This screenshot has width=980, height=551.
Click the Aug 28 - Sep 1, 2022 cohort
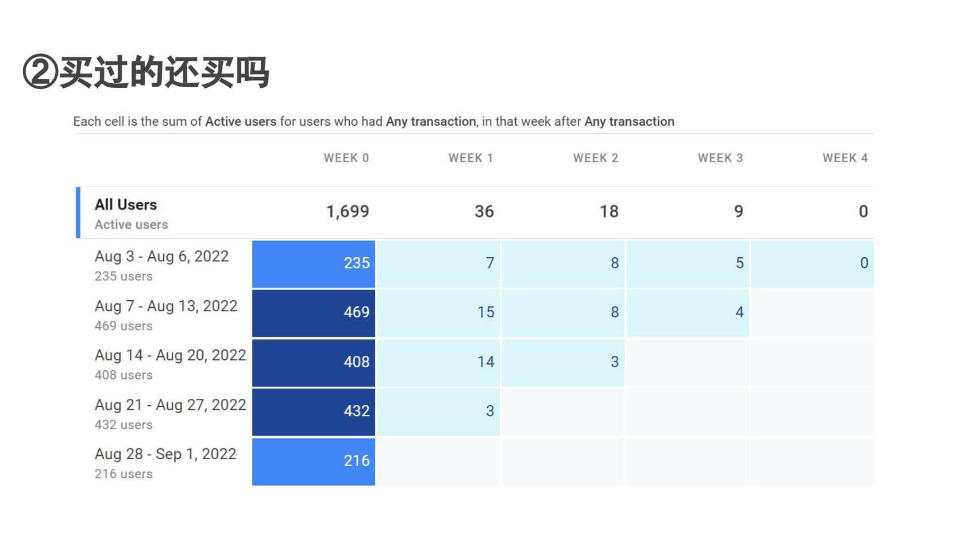165,454
